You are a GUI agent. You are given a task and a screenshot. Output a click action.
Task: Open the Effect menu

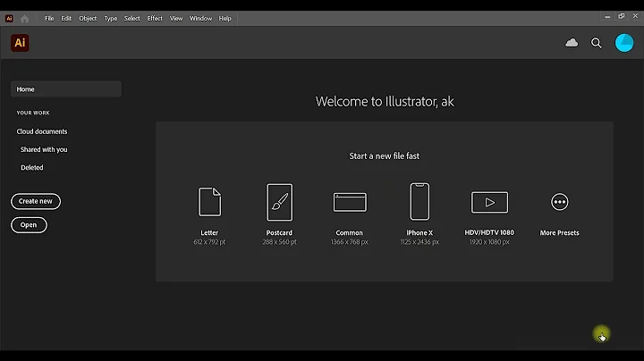pyautogui.click(x=155, y=19)
